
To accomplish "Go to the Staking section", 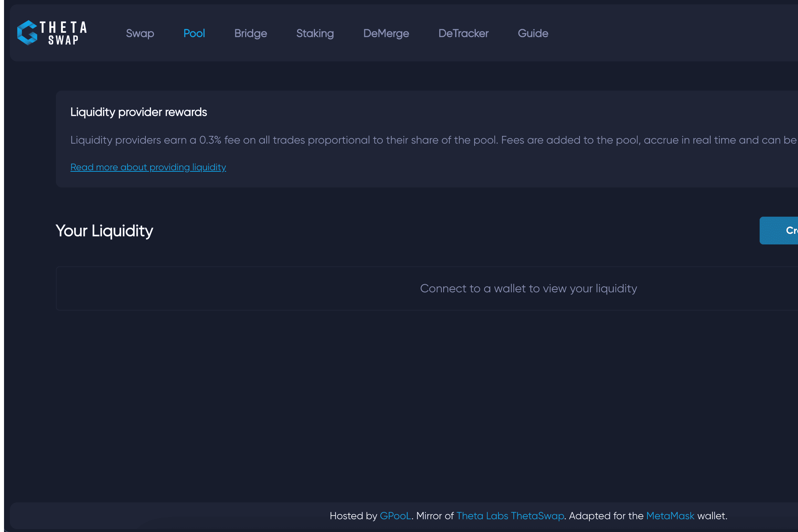I will pos(315,33).
